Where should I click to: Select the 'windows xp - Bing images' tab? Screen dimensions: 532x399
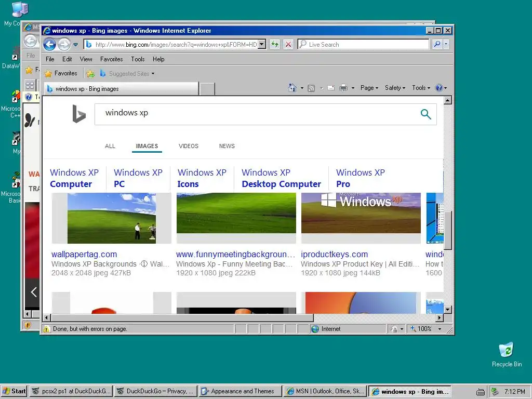(121, 89)
